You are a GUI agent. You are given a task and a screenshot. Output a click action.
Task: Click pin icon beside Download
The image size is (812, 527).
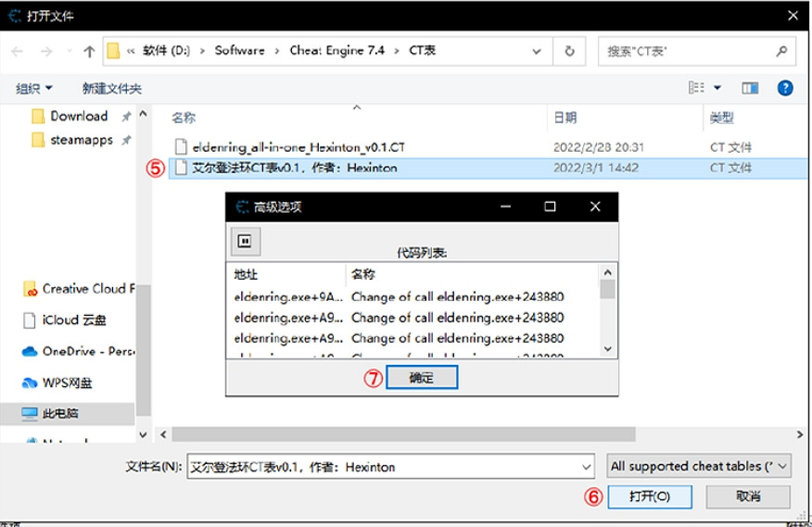126,117
